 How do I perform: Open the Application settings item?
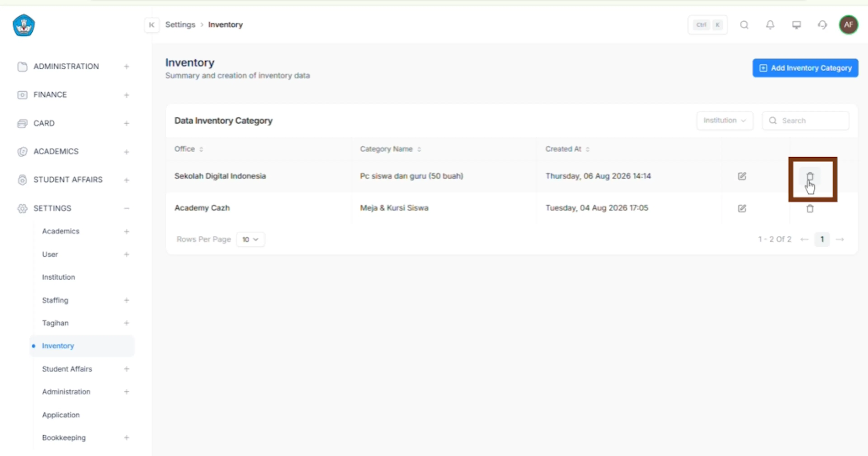61,415
